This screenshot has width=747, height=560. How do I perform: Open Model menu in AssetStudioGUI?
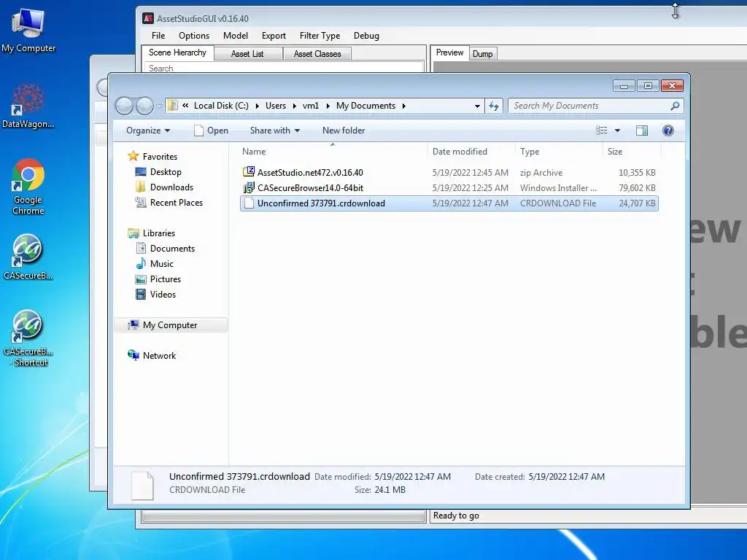236,36
